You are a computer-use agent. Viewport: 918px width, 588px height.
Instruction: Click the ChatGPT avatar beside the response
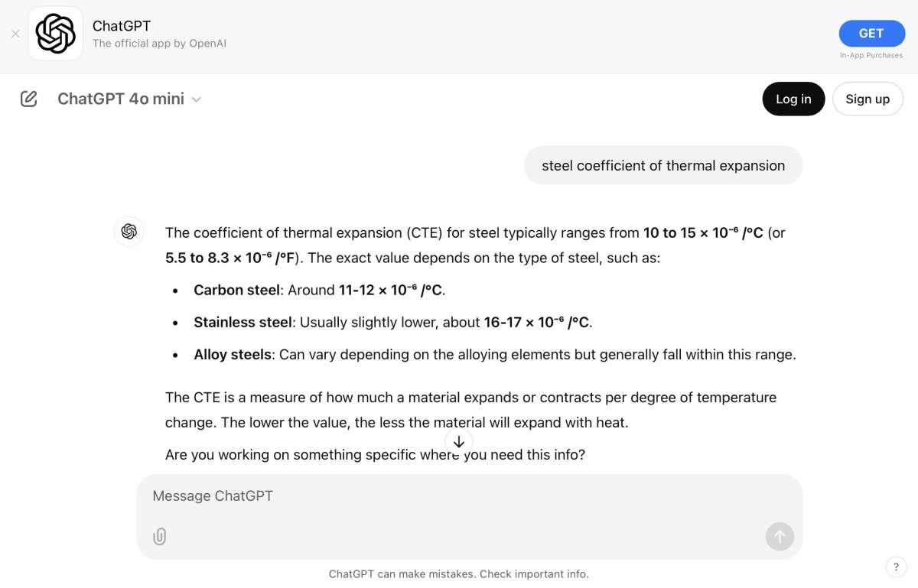click(x=129, y=231)
